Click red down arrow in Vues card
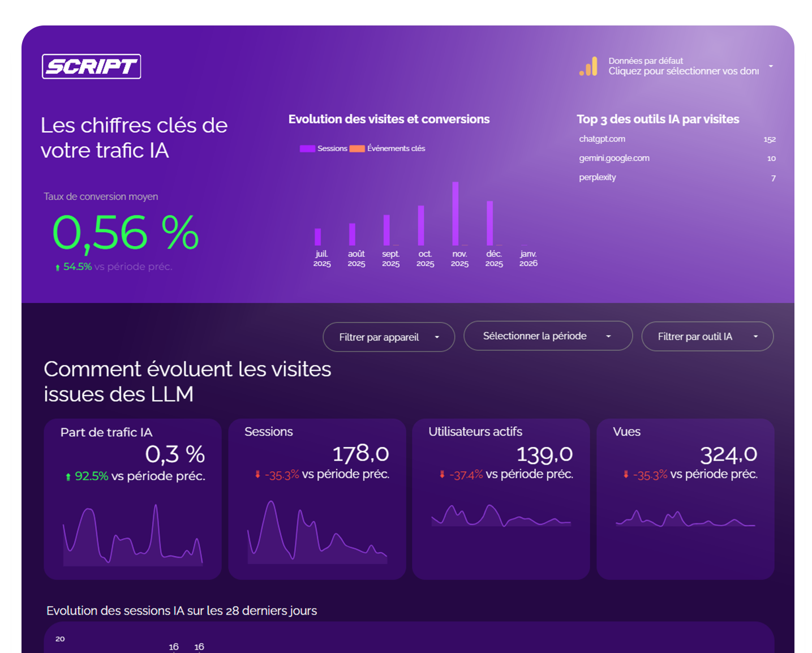812x653 pixels. (x=626, y=475)
